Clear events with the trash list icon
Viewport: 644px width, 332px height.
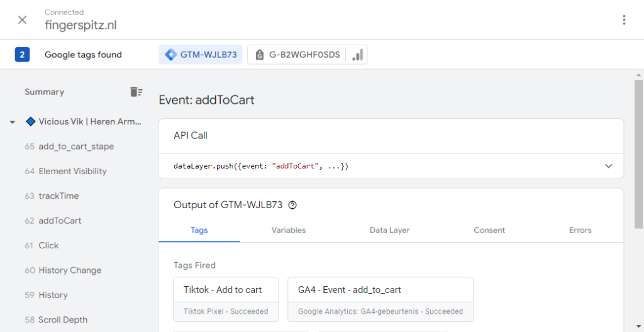[136, 92]
